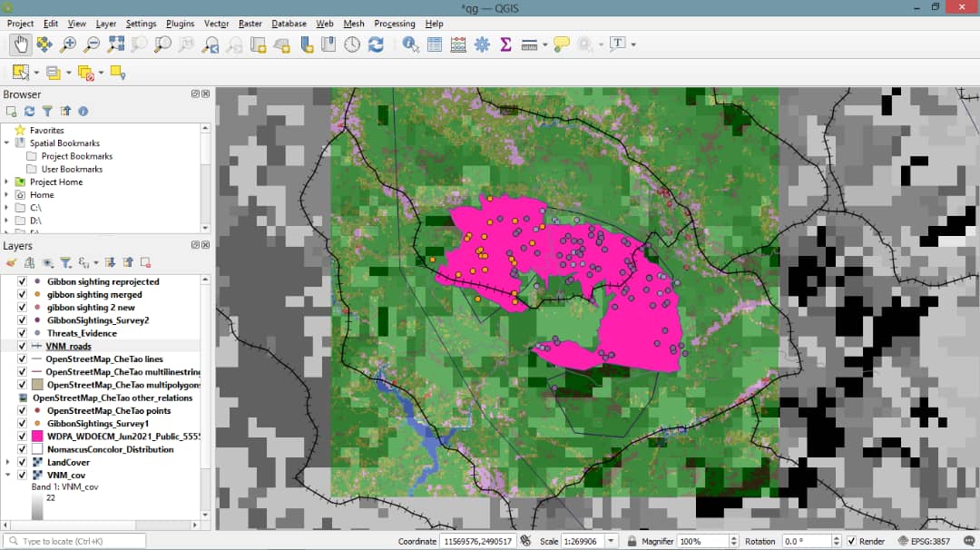Open Layer Styling panel brush icon
The image size is (980, 550).
[x=11, y=262]
